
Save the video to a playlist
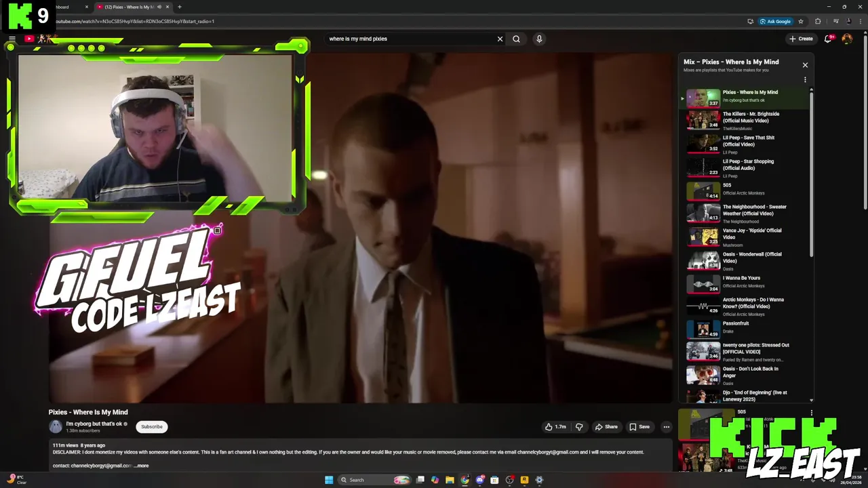[x=639, y=427]
